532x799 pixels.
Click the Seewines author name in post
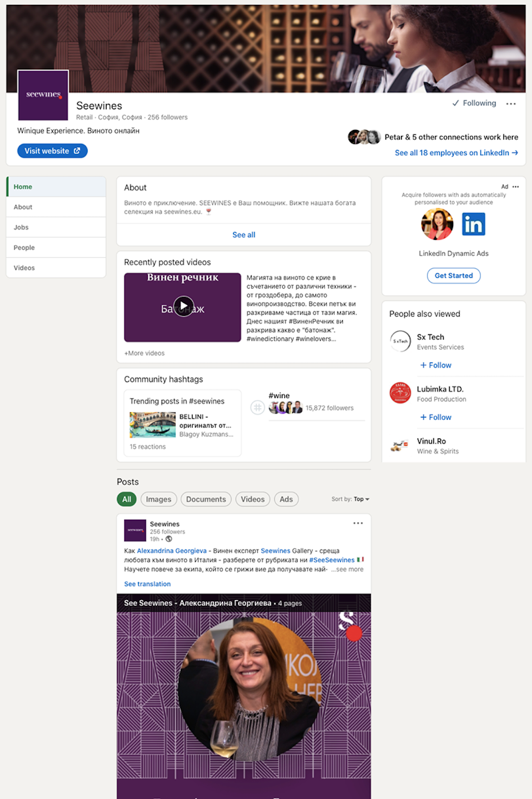point(165,524)
